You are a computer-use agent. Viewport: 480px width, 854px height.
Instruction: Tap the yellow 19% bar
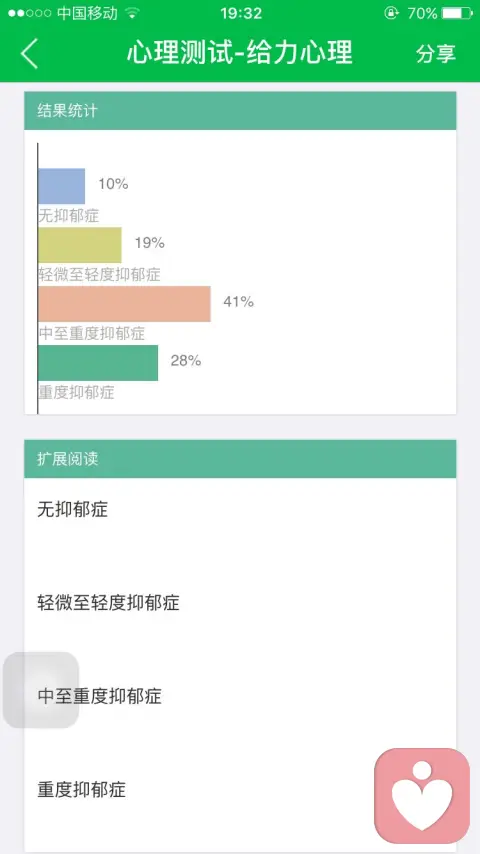(80, 245)
